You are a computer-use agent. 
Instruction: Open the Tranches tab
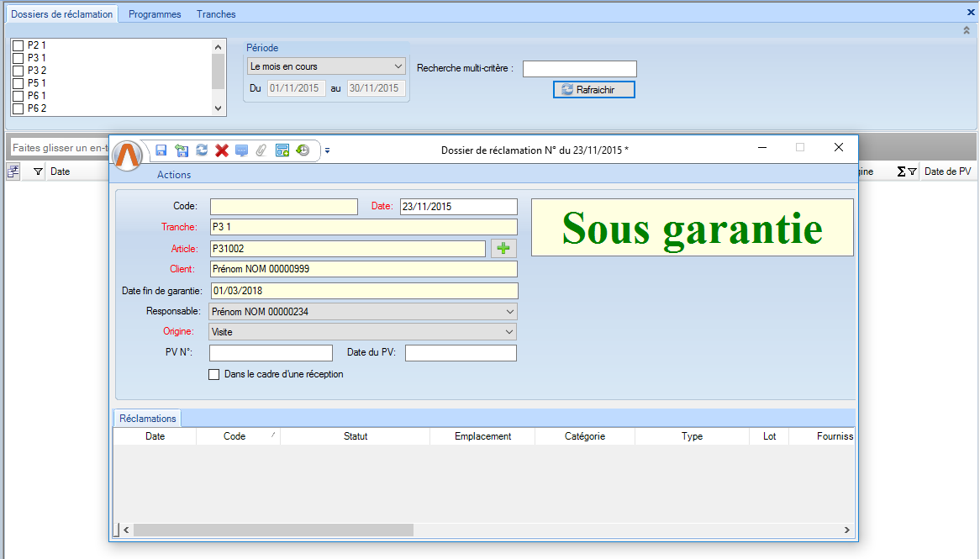click(x=216, y=14)
